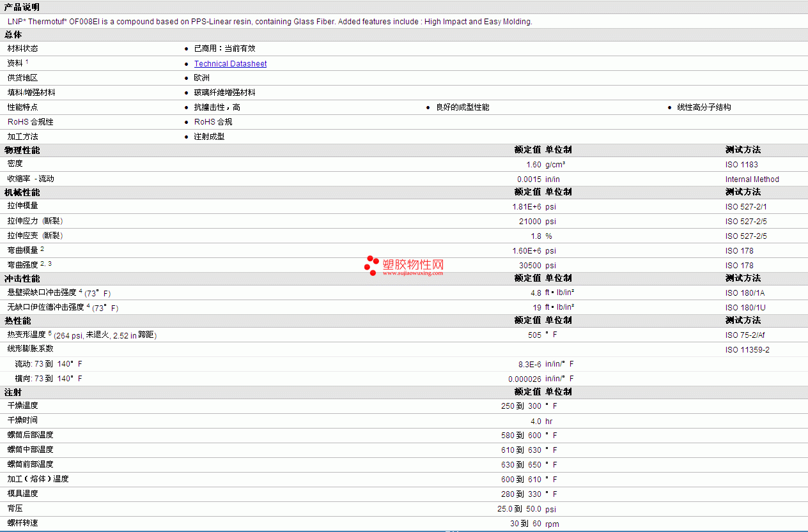808x532 pixels.
Task: Select the 拉伸应变 (断裂) row label
Action: [35, 236]
